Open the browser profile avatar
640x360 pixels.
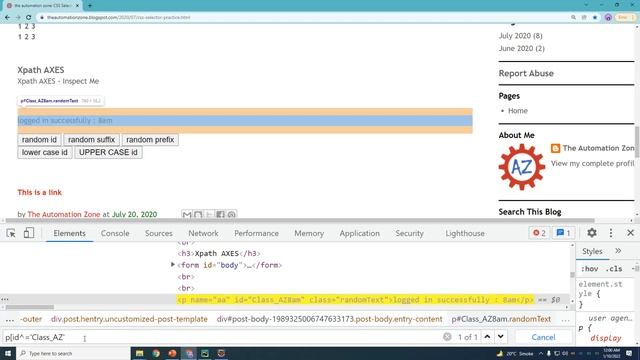click(x=608, y=18)
